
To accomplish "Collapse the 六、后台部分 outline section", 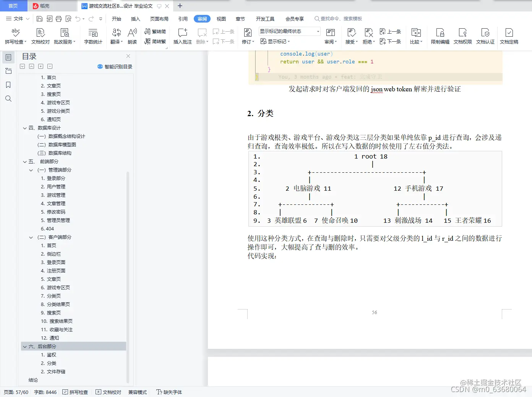I will click(x=25, y=347).
